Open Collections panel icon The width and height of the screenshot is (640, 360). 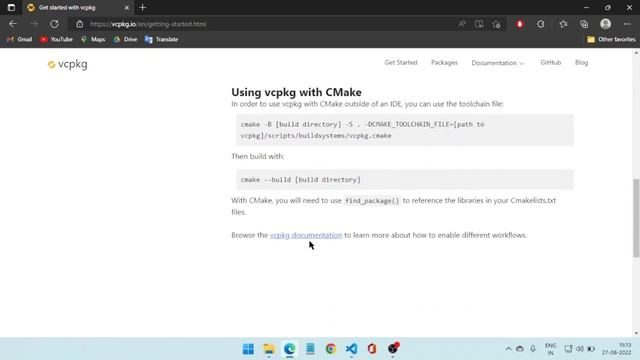tap(584, 24)
